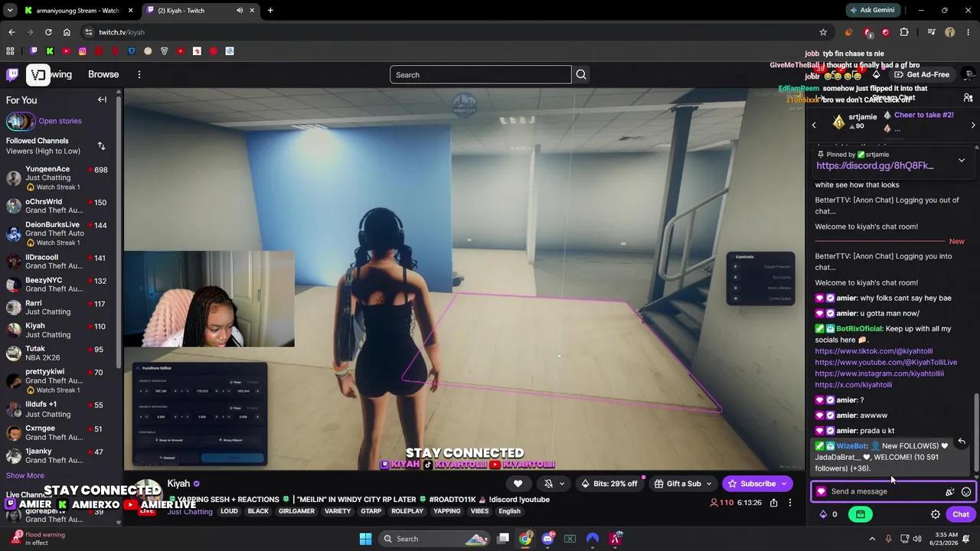Image resolution: width=980 pixels, height=551 pixels.
Task: Toggle the microphone tray icon
Action: 889,539
